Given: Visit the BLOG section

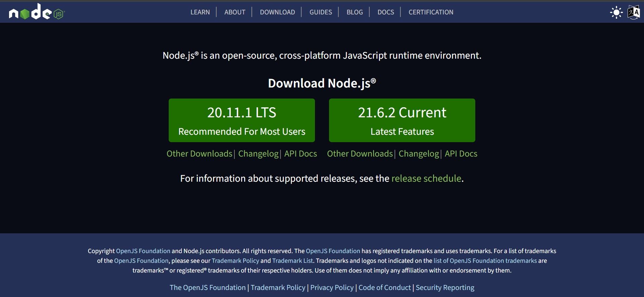Looking at the screenshot, I should tap(355, 12).
